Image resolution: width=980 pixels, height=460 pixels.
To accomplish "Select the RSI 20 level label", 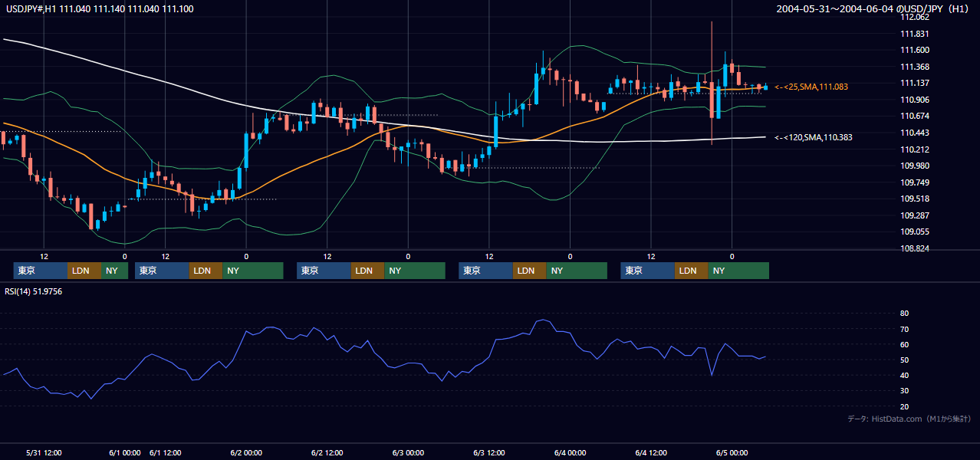I will coord(904,406).
